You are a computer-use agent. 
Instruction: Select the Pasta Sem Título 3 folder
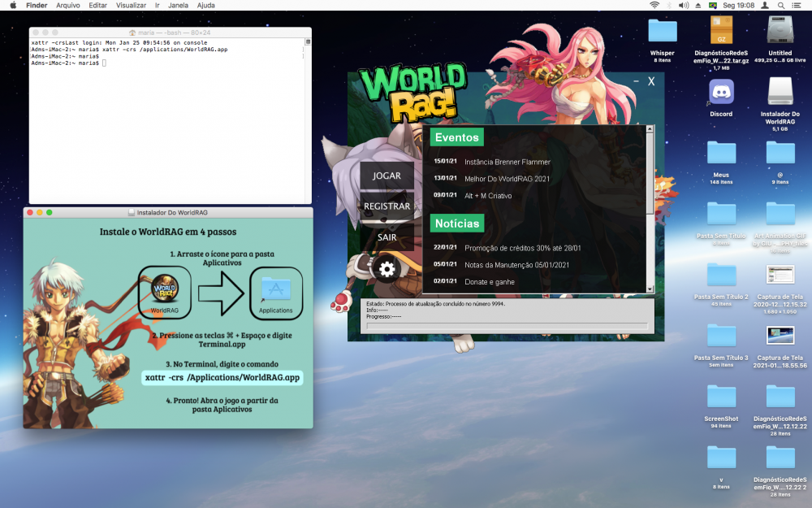[721, 336]
